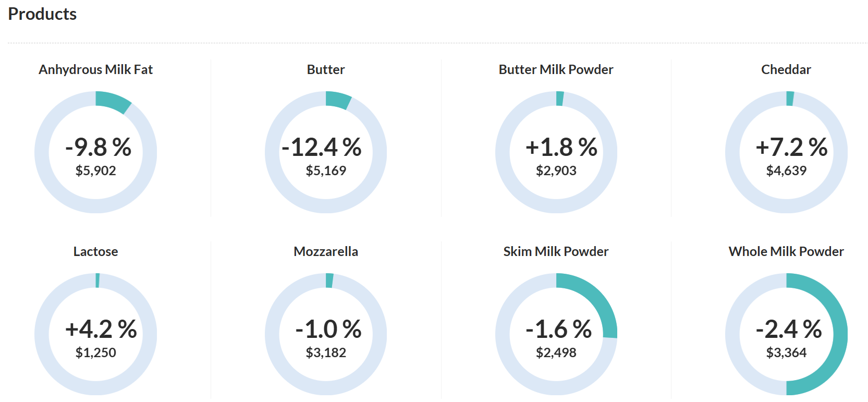Click the Lactose product heading
868x402 pixels.
point(95,251)
